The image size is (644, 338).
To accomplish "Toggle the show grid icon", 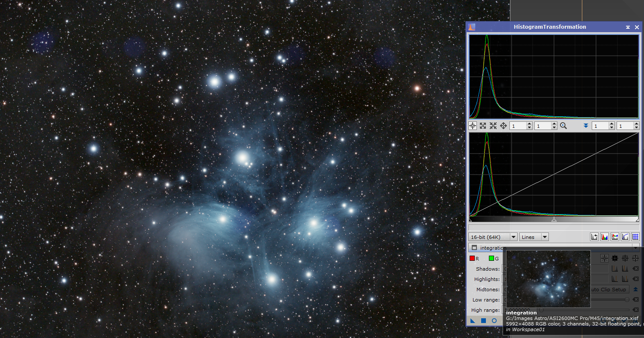I will pos(635,237).
